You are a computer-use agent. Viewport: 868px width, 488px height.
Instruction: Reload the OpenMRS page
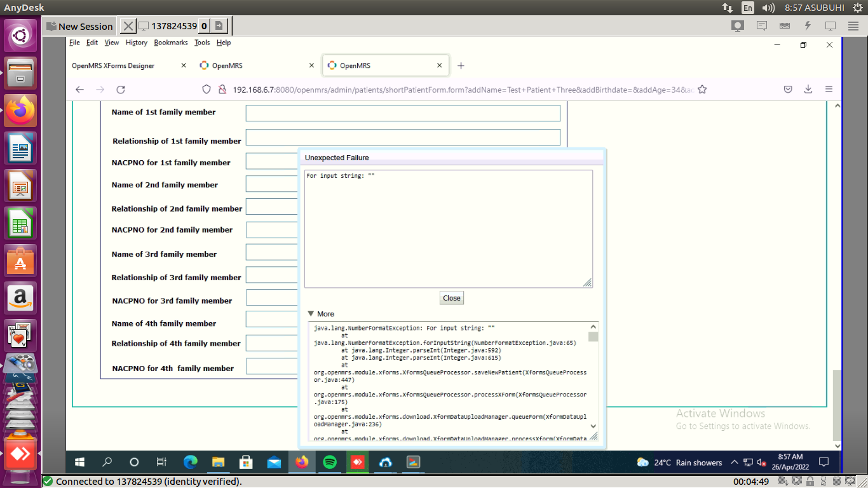click(x=121, y=89)
